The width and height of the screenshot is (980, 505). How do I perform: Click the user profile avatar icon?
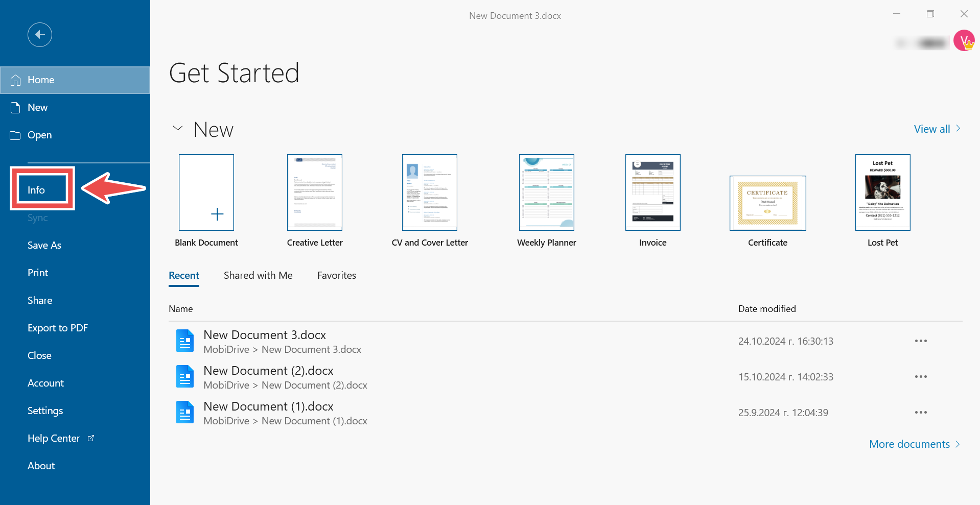[x=964, y=40]
